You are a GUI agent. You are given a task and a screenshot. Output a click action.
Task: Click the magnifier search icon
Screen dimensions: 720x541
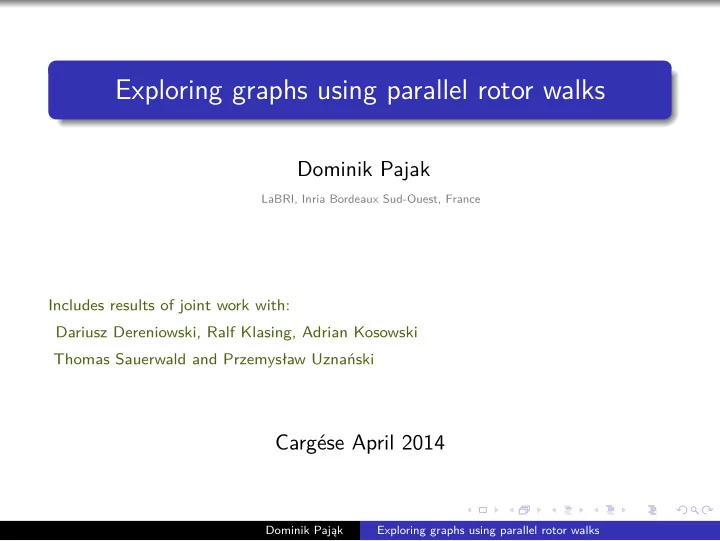click(x=695, y=510)
